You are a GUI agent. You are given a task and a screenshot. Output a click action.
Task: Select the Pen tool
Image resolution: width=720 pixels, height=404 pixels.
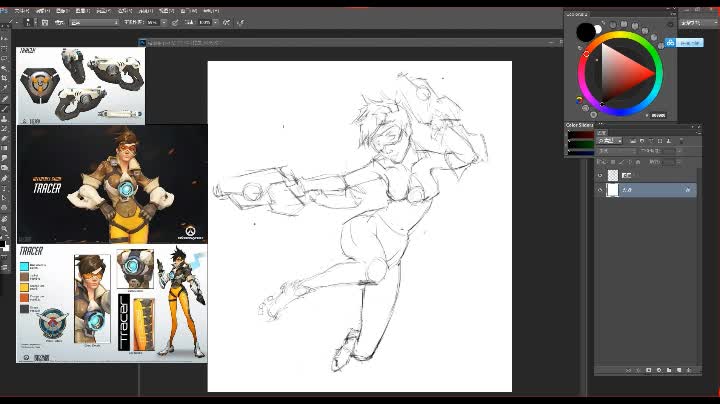(6, 178)
